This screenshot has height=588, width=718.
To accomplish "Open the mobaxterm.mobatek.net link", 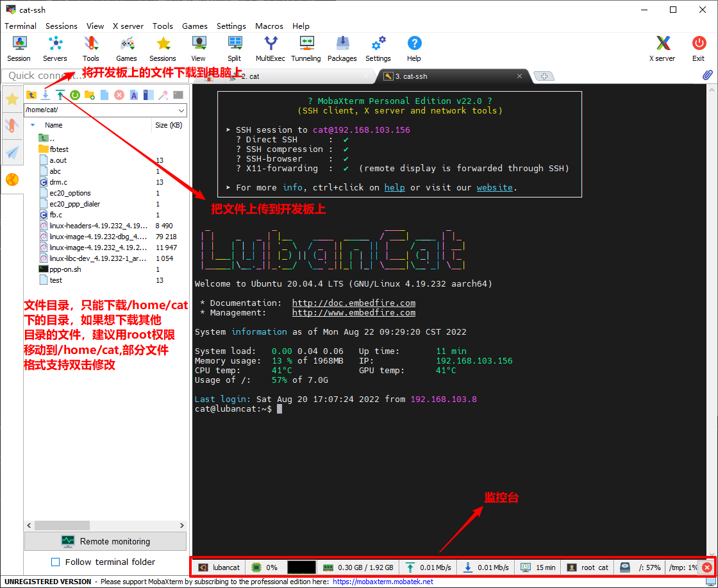I will click(382, 582).
